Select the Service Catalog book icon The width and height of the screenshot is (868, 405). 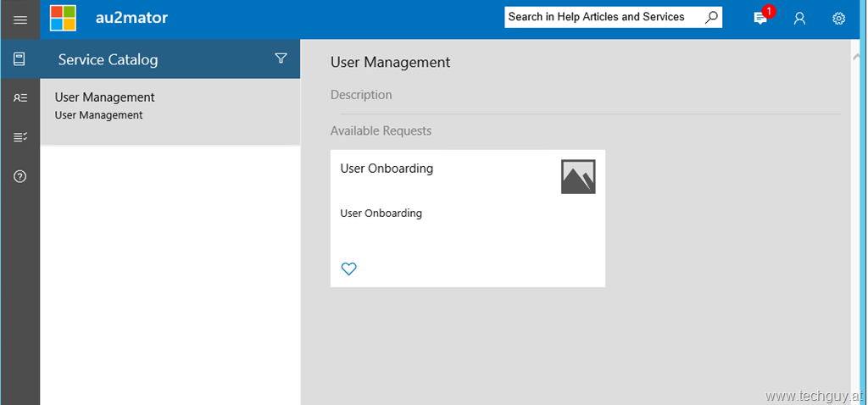pos(20,59)
